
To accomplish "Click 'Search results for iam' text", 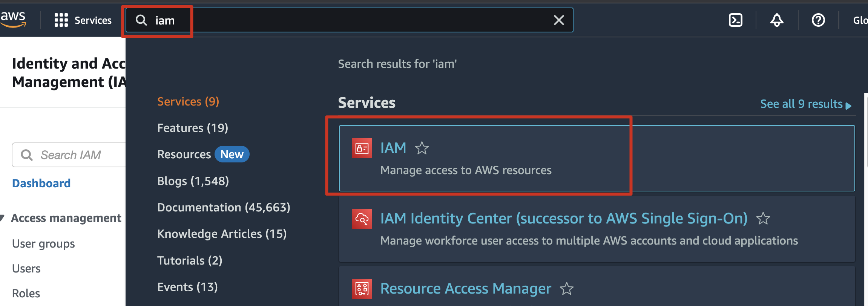I will point(397,64).
